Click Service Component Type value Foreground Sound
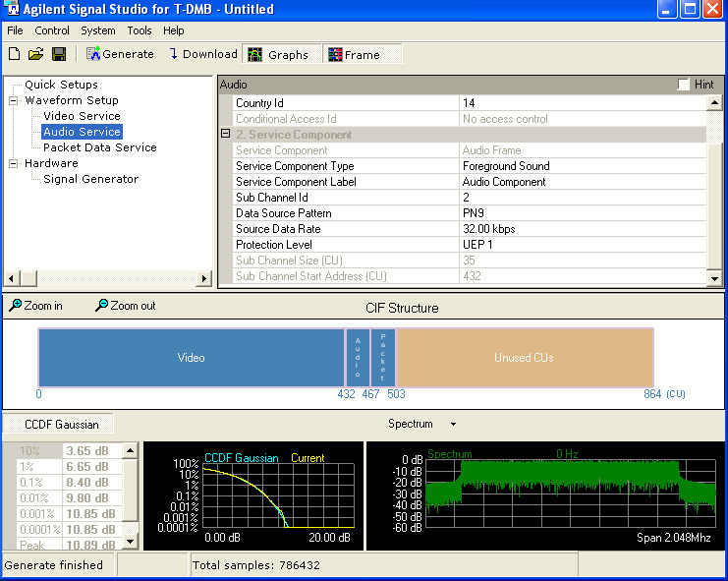The image size is (728, 581). 583,166
